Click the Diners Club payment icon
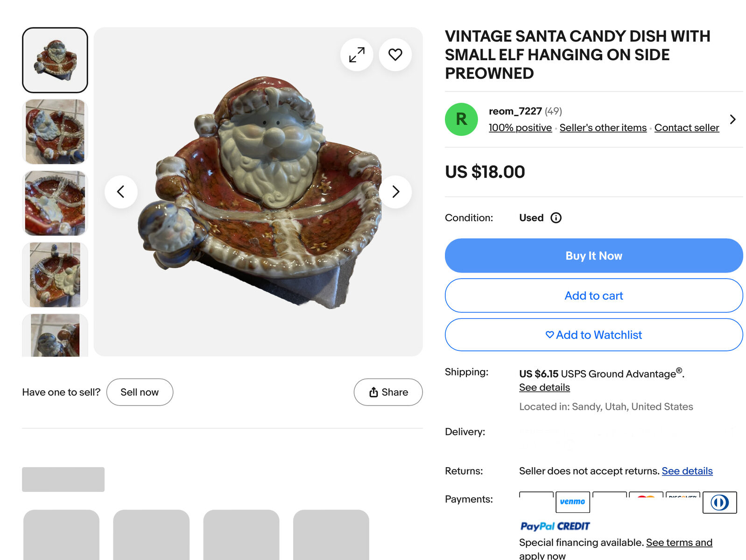The width and height of the screenshot is (746, 560). click(x=719, y=502)
